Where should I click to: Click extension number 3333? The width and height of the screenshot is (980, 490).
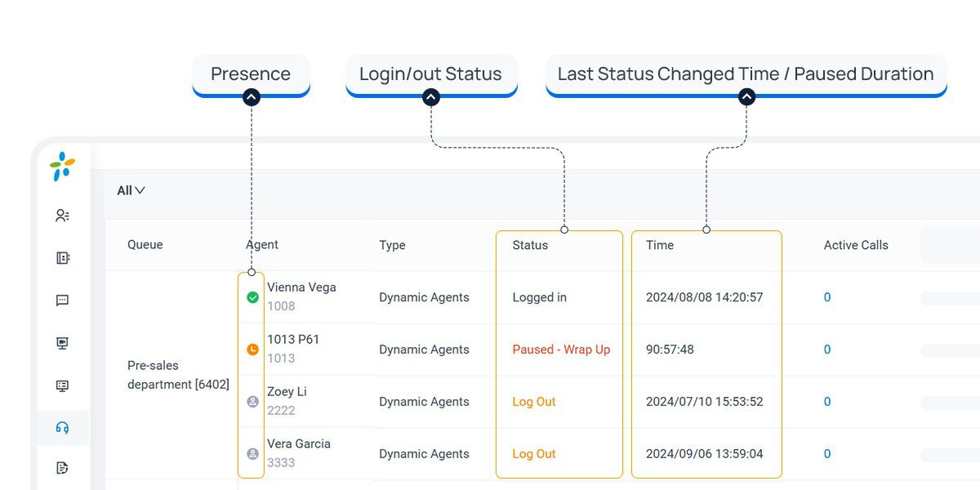point(281,463)
